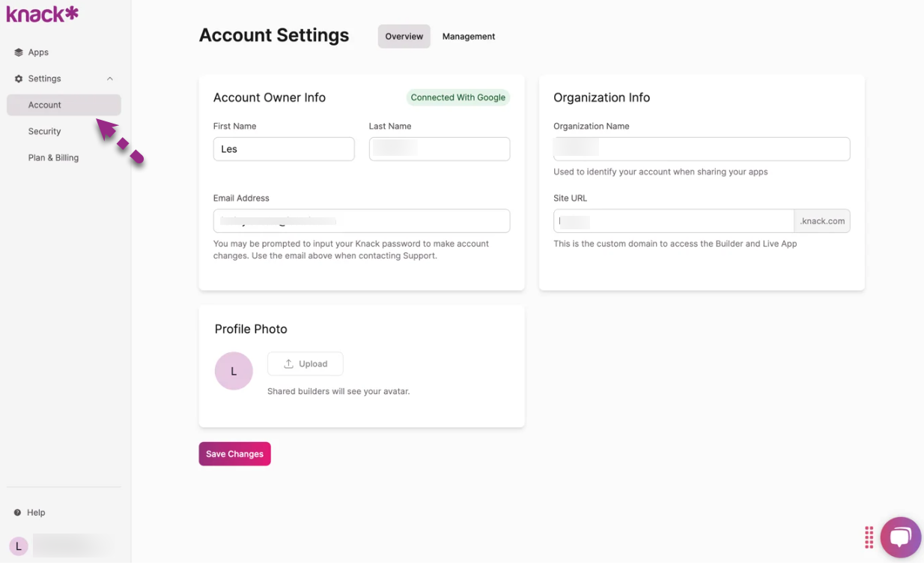Viewport: 924px width, 565px height.
Task: Click the Apps stack icon
Action: click(19, 52)
